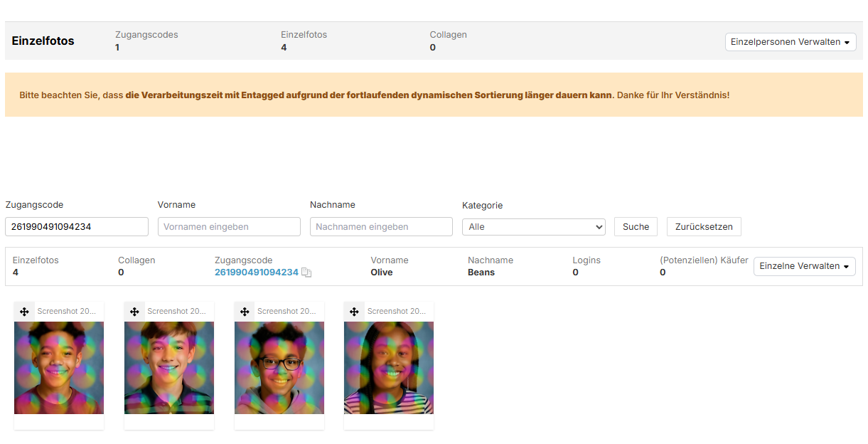Screen dimensions: 868x444
Task: Click the (Potenziellen) Käufer label
Action: 704,260
